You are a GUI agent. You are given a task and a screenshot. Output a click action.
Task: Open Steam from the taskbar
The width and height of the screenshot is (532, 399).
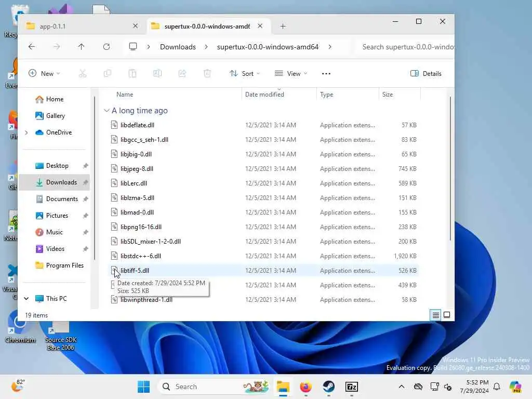pyautogui.click(x=328, y=387)
